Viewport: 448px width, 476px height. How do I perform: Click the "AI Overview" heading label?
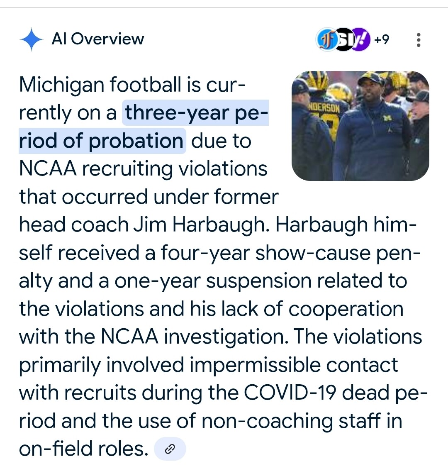pyautogui.click(x=98, y=39)
